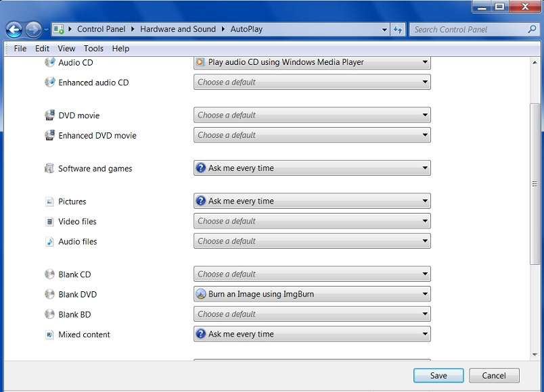Screen dimensions: 544x392
Task: Click the DVD movie icon
Action: [49, 115]
